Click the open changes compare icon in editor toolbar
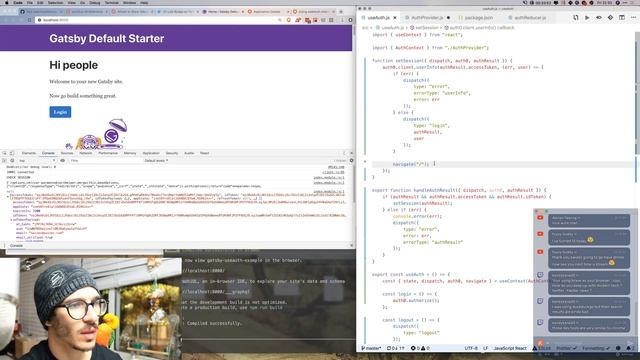 click(576, 18)
